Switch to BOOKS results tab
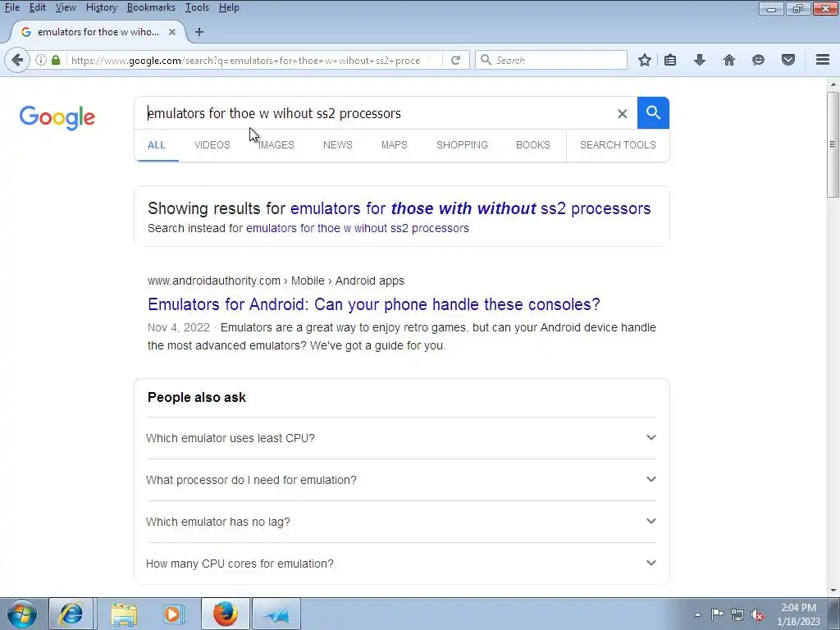The width and height of the screenshot is (840, 630). (533, 145)
